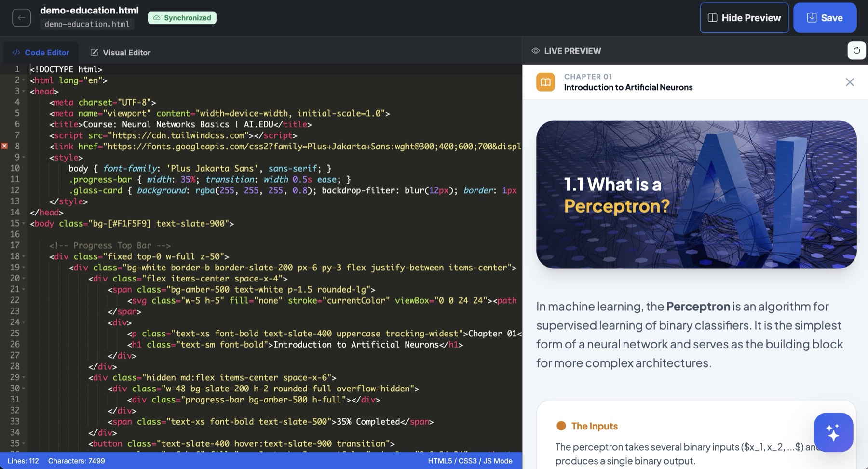Collapse the div fold on line 24
Viewport: 868px width, 469px height.
point(24,322)
